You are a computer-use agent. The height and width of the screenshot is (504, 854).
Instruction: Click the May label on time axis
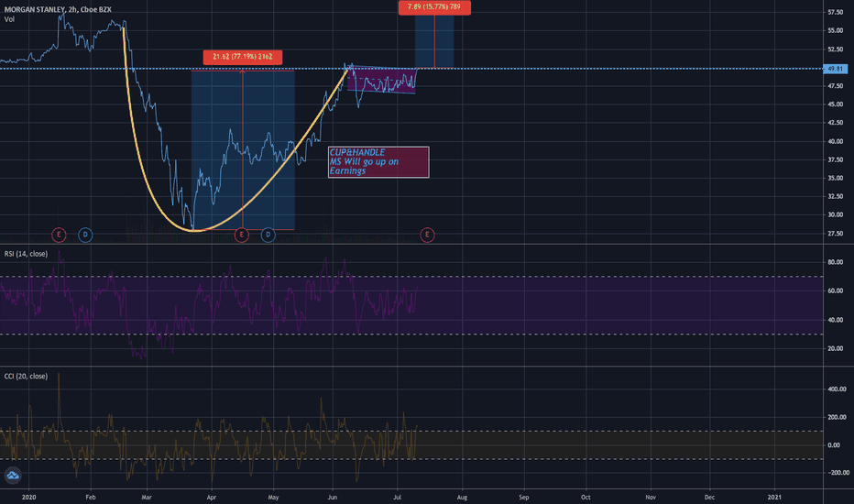[273, 497]
